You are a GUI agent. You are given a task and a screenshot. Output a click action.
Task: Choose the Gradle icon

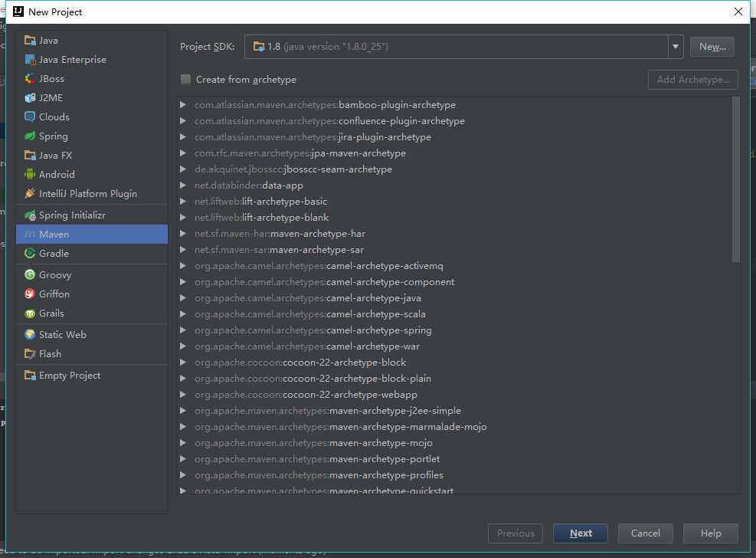tap(30, 253)
